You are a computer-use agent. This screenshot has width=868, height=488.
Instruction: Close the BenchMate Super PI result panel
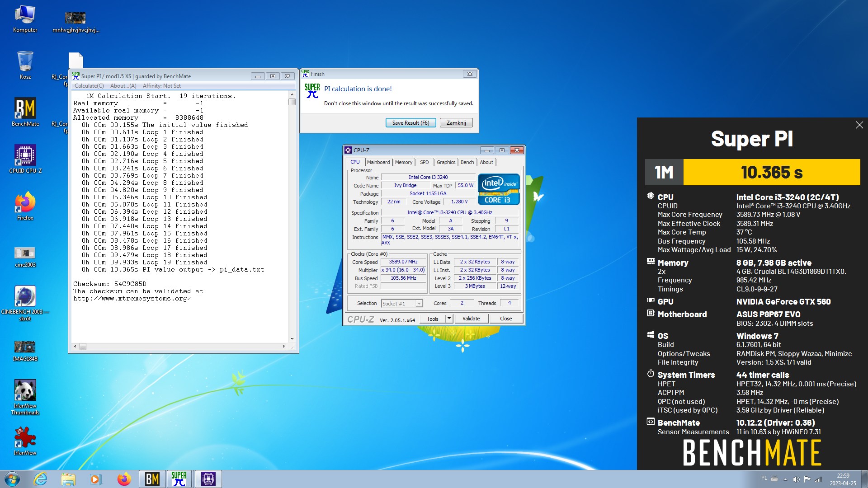(859, 125)
